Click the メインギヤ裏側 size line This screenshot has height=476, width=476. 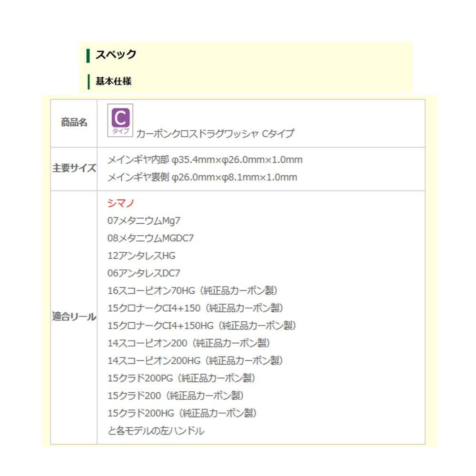coord(202,178)
